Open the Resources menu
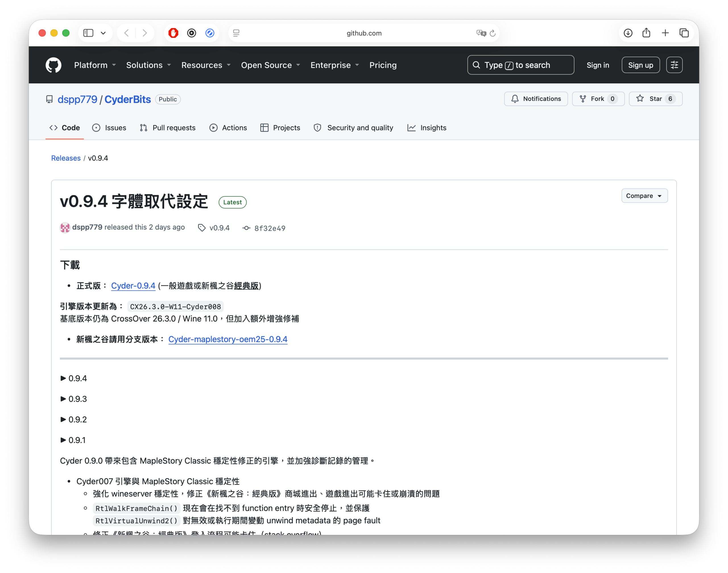The image size is (728, 573). [206, 65]
